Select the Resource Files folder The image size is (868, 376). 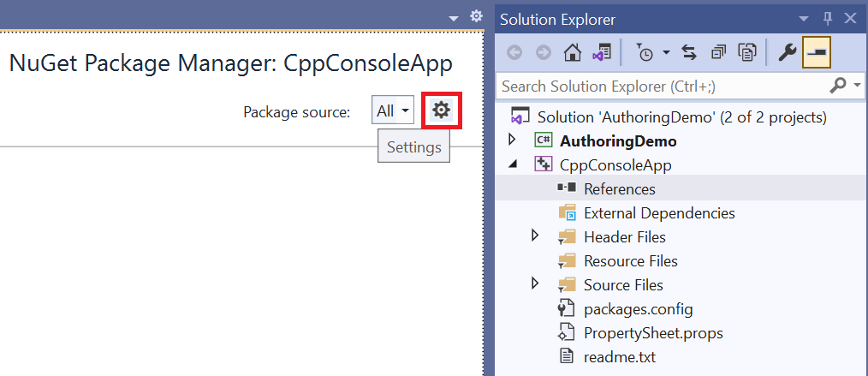631,261
